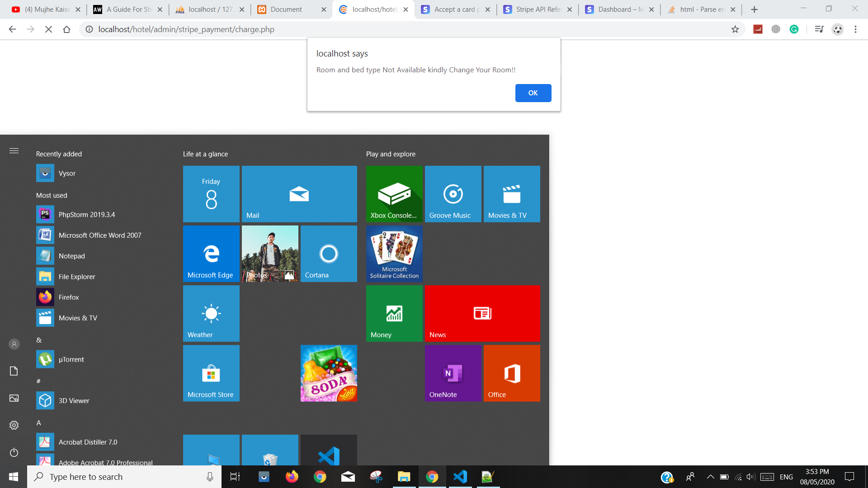This screenshot has height=488, width=868.
Task: Open the Cortana tile
Action: (329, 253)
